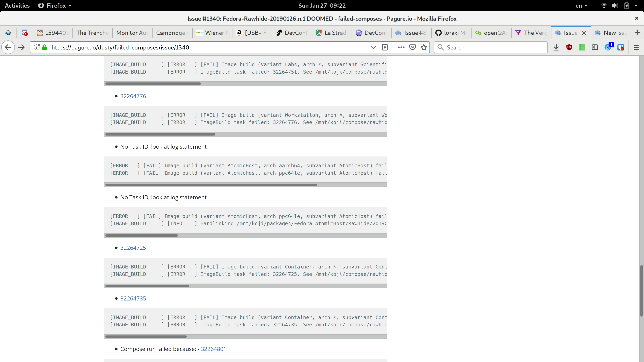Switch to the Wiener tab
Viewport: 644px width, 362px height.
pos(212,33)
